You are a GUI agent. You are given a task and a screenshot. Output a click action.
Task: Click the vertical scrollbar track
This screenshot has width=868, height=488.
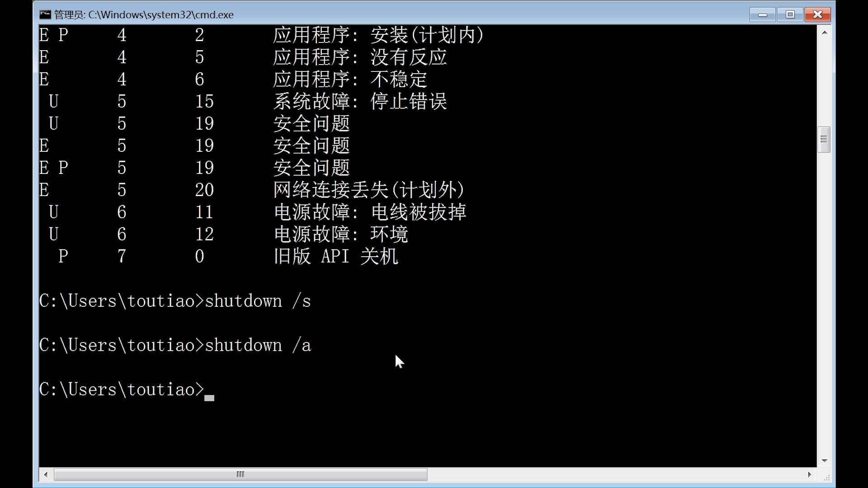pyautogui.click(x=825, y=298)
